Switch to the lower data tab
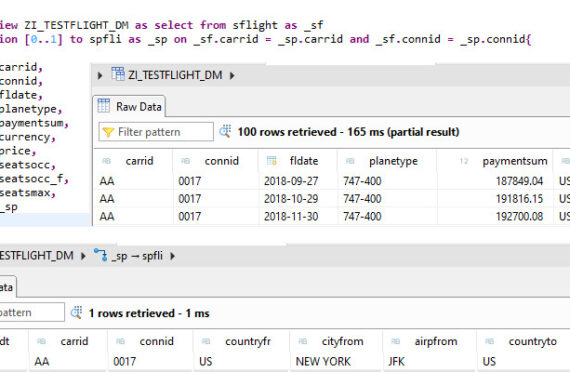570x372 pixels. coord(7,287)
